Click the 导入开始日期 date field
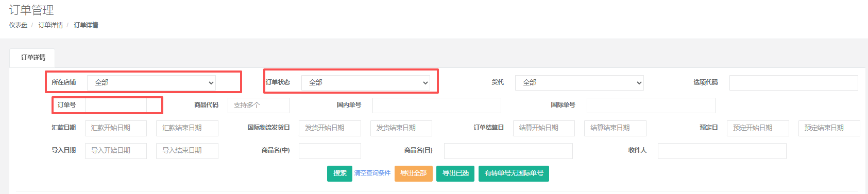The image size is (868, 194). [x=116, y=150]
